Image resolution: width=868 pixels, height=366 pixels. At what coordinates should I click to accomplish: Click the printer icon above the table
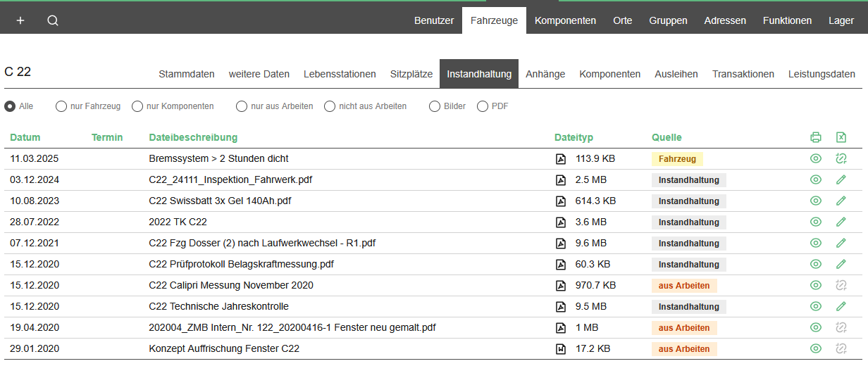point(816,137)
